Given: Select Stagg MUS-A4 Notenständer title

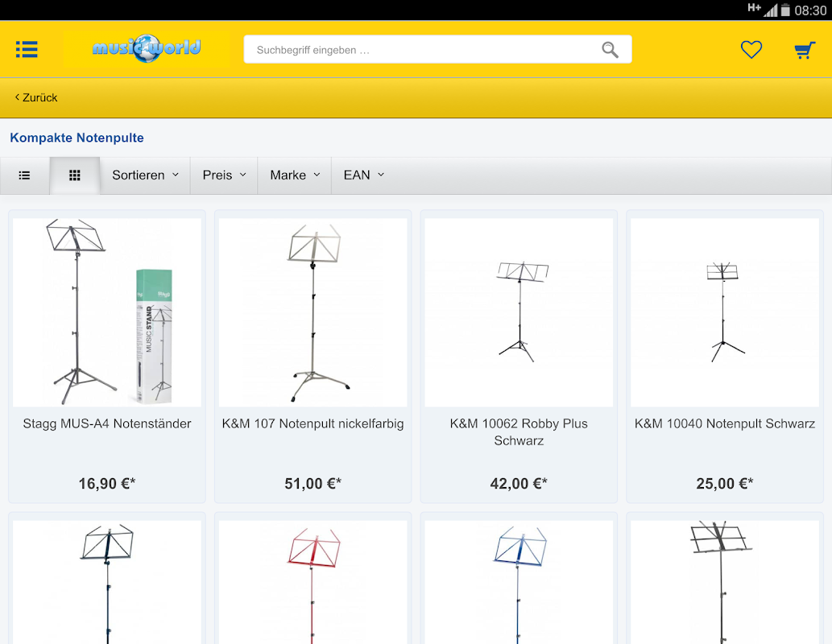Looking at the screenshot, I should (x=106, y=423).
